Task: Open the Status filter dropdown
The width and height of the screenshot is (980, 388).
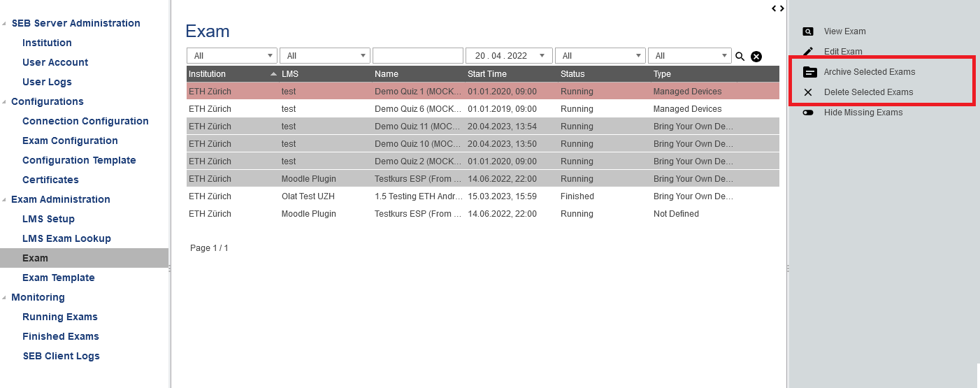Action: tap(600, 56)
